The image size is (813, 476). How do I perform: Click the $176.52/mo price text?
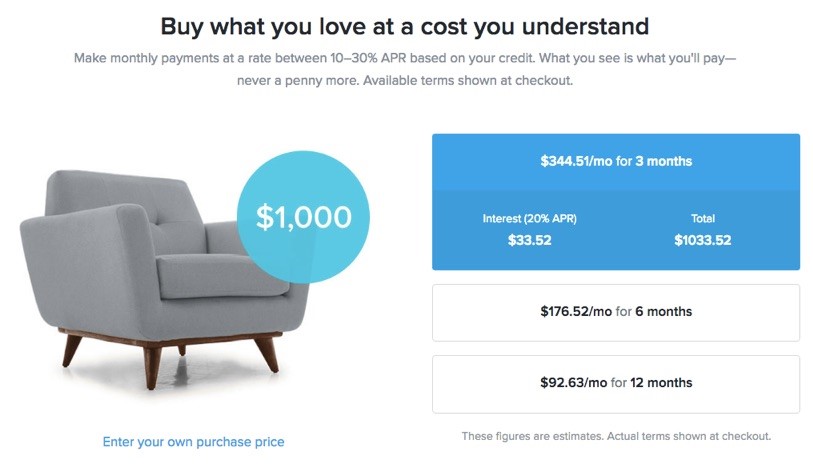pyautogui.click(x=576, y=312)
